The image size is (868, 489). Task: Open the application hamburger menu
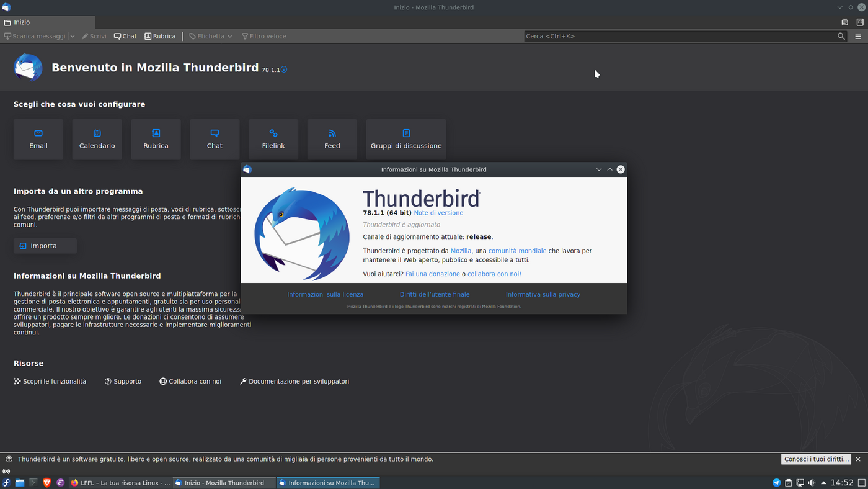pos(859,36)
